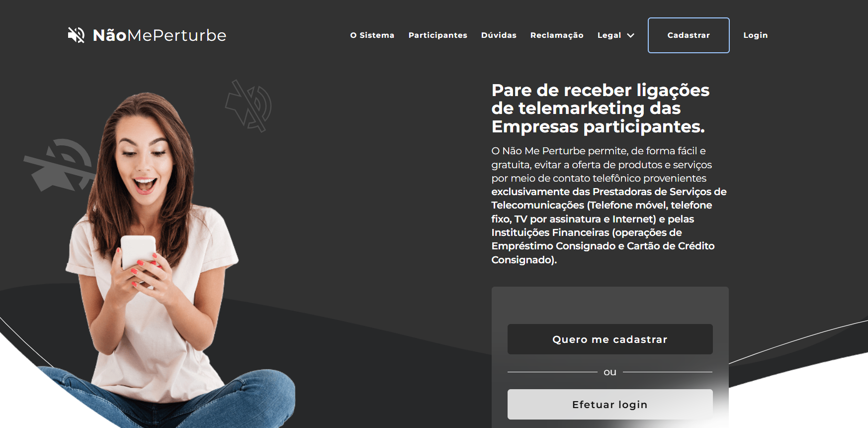
Task: Click the main headline about telemarketing calls
Action: 600,108
